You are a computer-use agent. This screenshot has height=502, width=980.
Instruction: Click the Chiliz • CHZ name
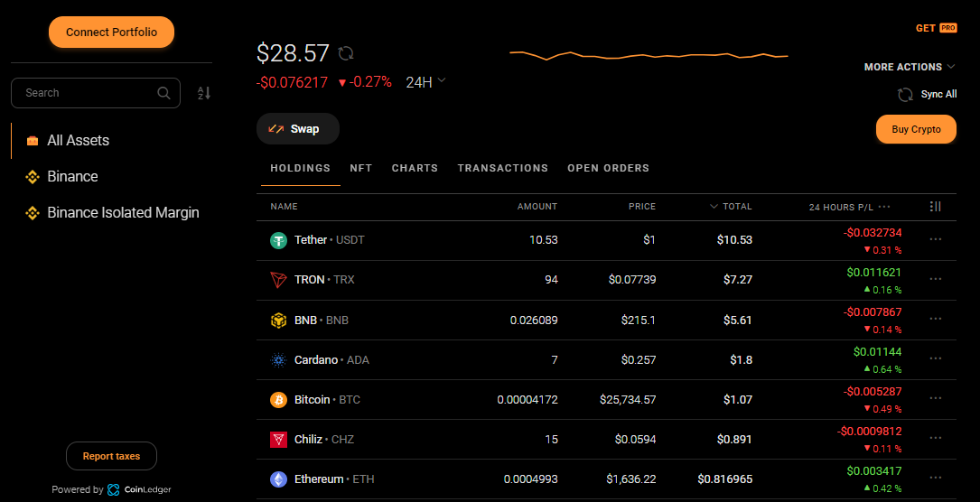324,440
